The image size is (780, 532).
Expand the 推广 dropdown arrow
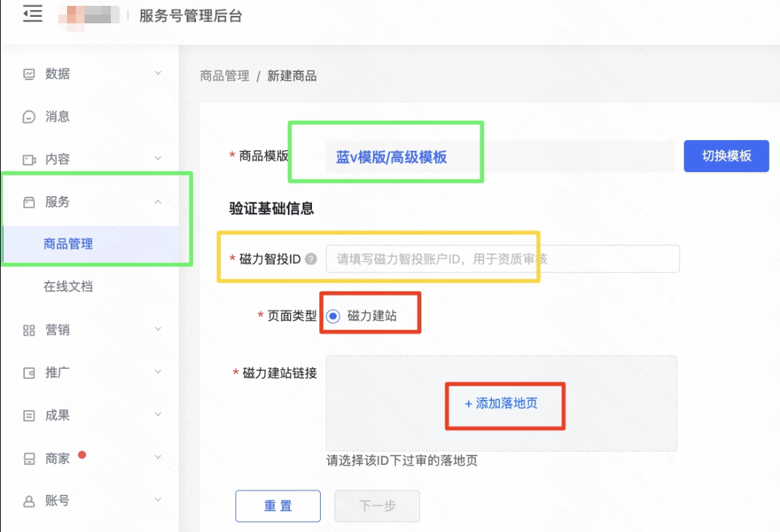point(158,372)
